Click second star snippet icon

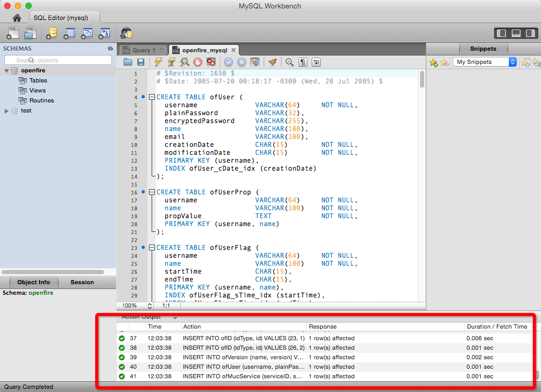444,62
